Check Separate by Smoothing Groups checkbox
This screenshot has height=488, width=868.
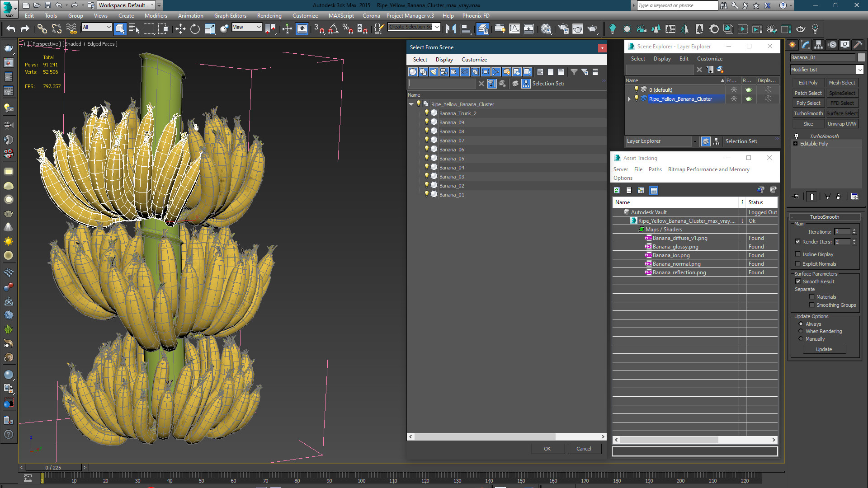pyautogui.click(x=811, y=305)
